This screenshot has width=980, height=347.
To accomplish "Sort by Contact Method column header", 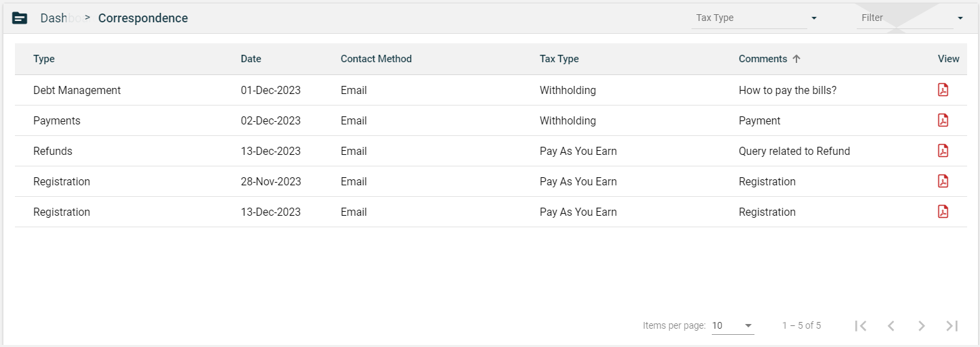I will (376, 59).
